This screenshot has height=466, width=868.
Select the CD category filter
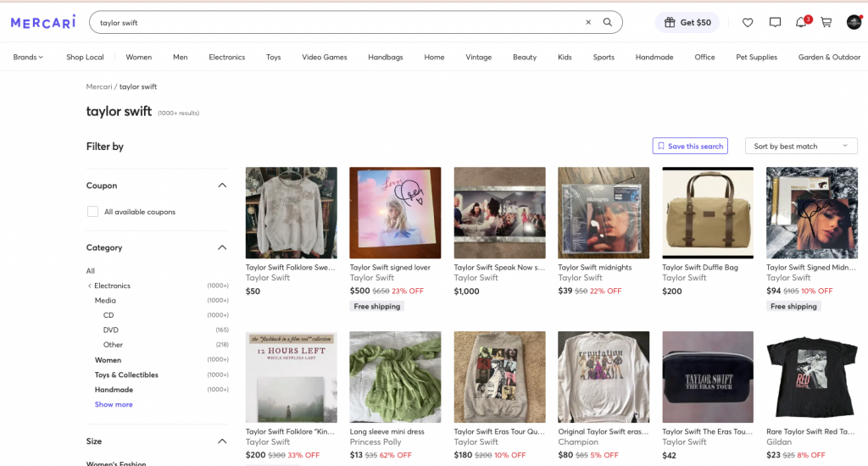pyautogui.click(x=108, y=315)
